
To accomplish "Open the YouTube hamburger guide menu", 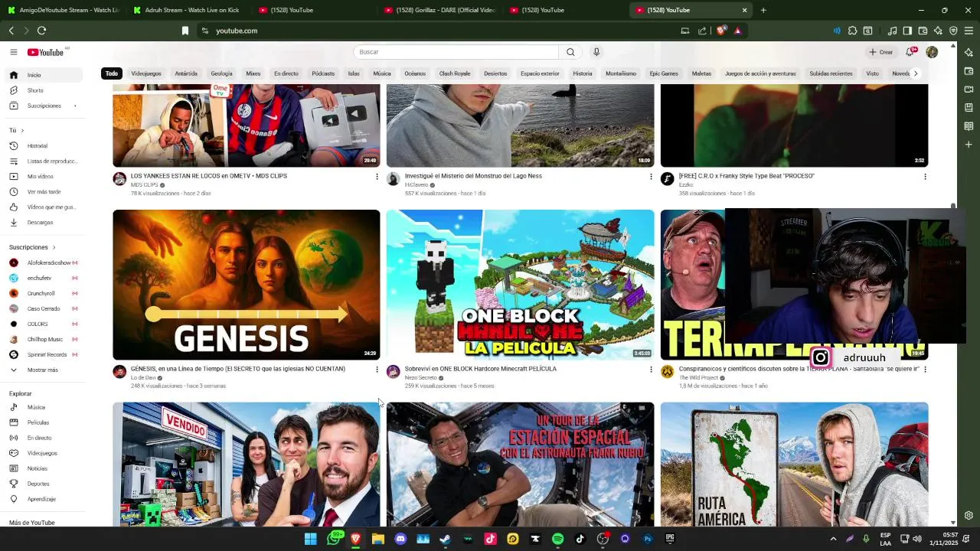I will pyautogui.click(x=14, y=52).
